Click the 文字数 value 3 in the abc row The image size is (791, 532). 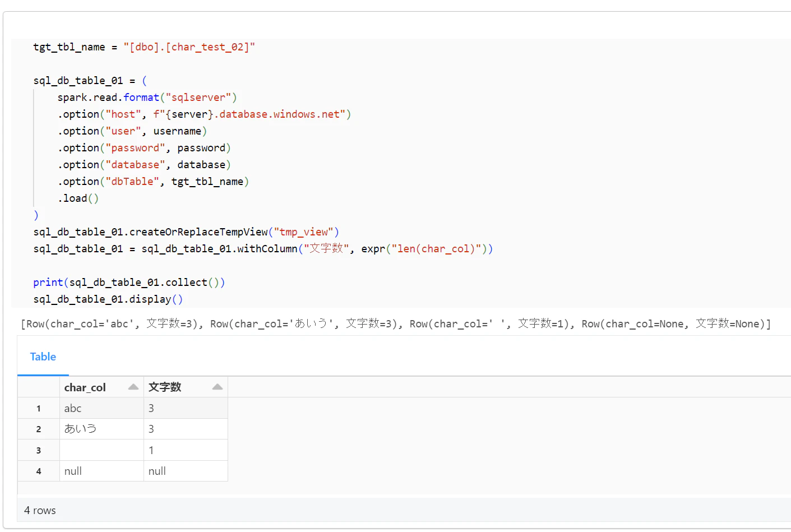click(x=186, y=408)
